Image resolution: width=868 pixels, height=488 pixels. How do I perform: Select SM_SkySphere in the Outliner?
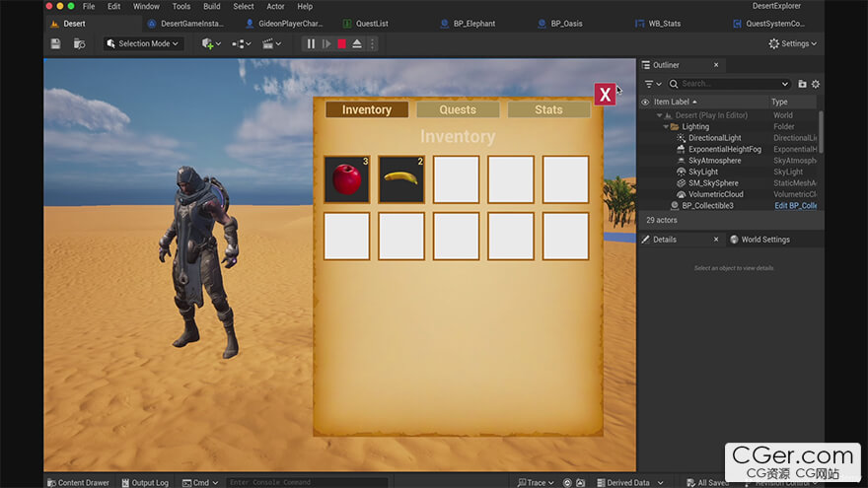pos(713,183)
